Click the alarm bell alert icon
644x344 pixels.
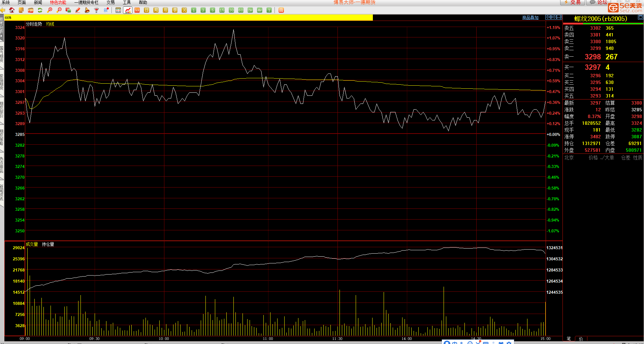pyautogui.click(x=87, y=10)
